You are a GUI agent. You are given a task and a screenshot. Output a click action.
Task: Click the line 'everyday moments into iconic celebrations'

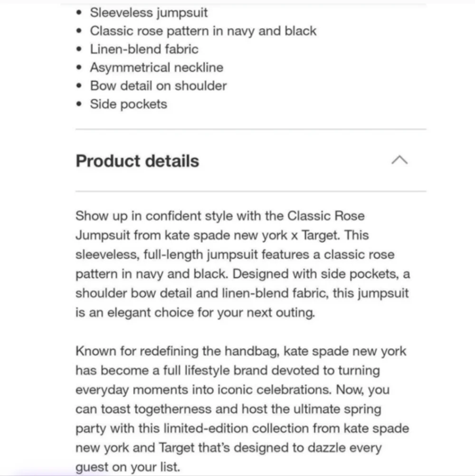point(232,390)
